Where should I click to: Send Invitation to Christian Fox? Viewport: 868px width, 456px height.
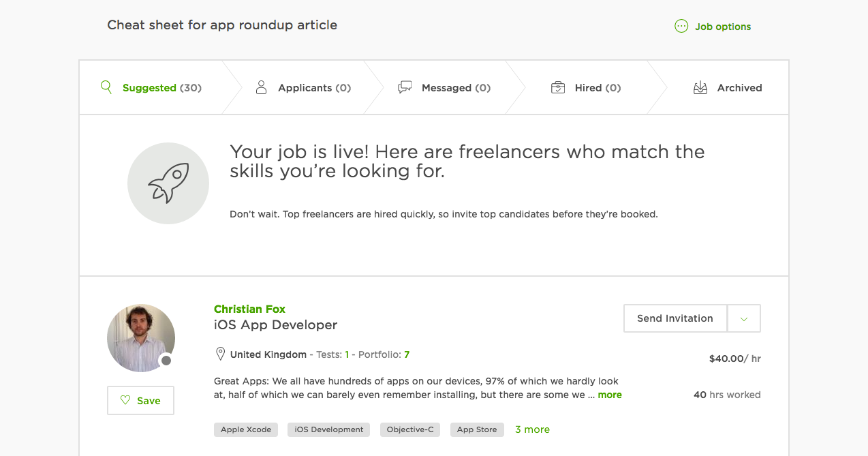pyautogui.click(x=675, y=318)
